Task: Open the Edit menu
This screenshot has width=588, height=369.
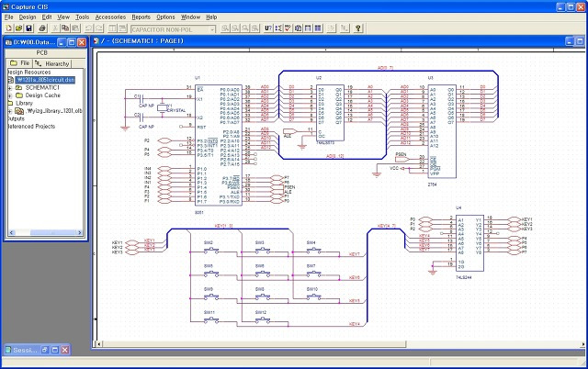Action: pos(47,17)
